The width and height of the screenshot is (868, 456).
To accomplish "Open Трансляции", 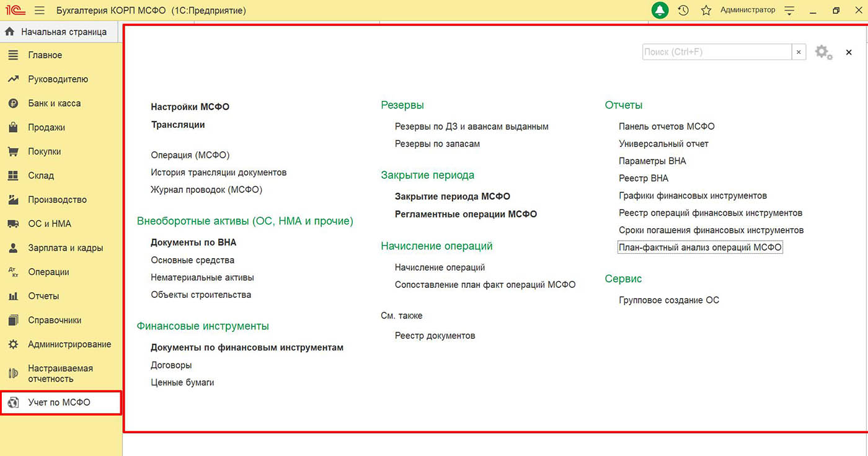I will (178, 125).
